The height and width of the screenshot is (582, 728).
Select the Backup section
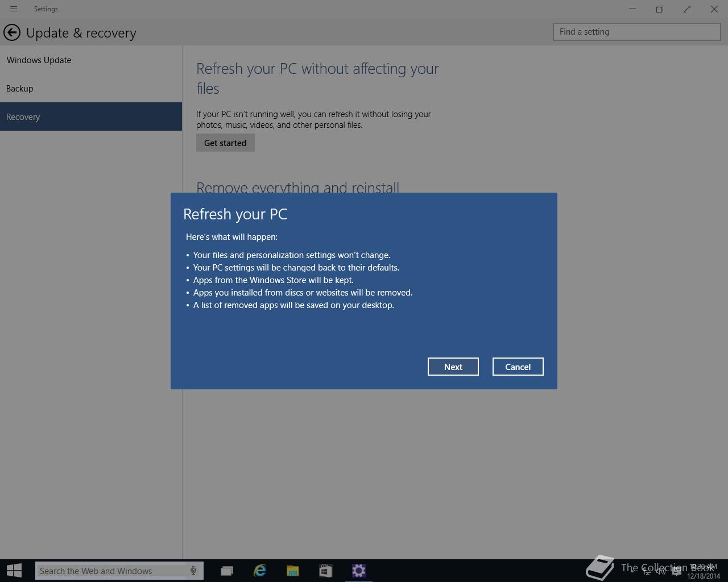tap(91, 88)
